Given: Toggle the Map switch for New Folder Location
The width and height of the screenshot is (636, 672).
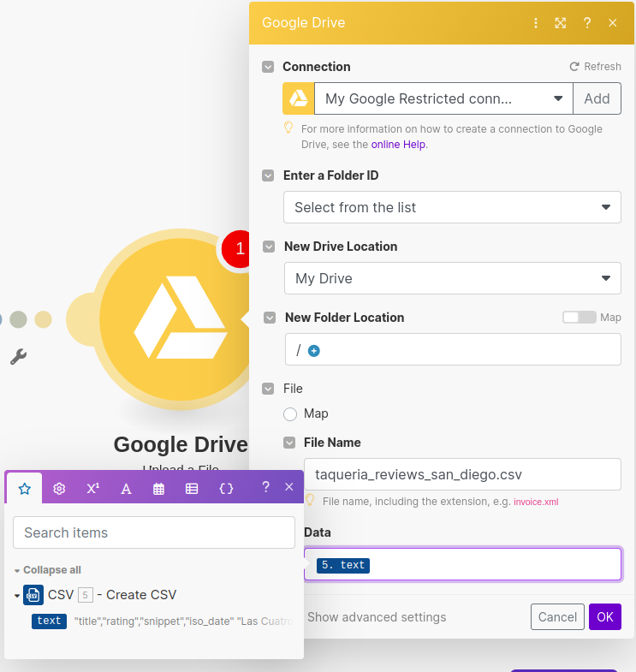Looking at the screenshot, I should coord(579,318).
